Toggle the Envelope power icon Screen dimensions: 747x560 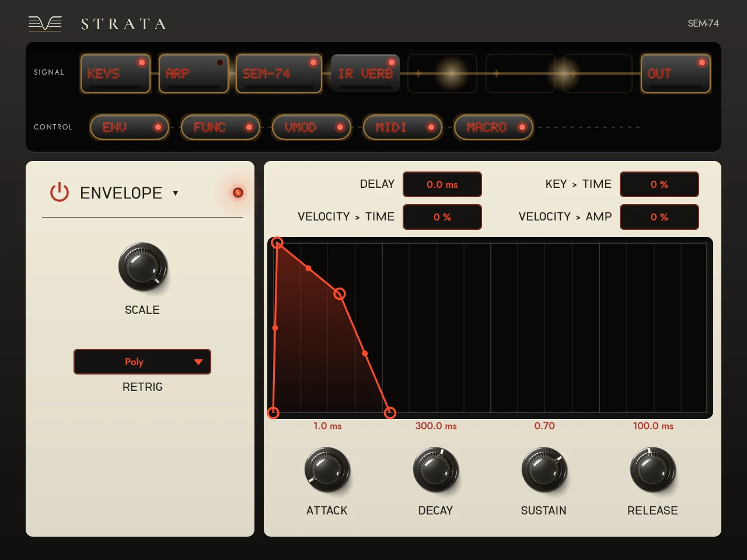pos(60,192)
